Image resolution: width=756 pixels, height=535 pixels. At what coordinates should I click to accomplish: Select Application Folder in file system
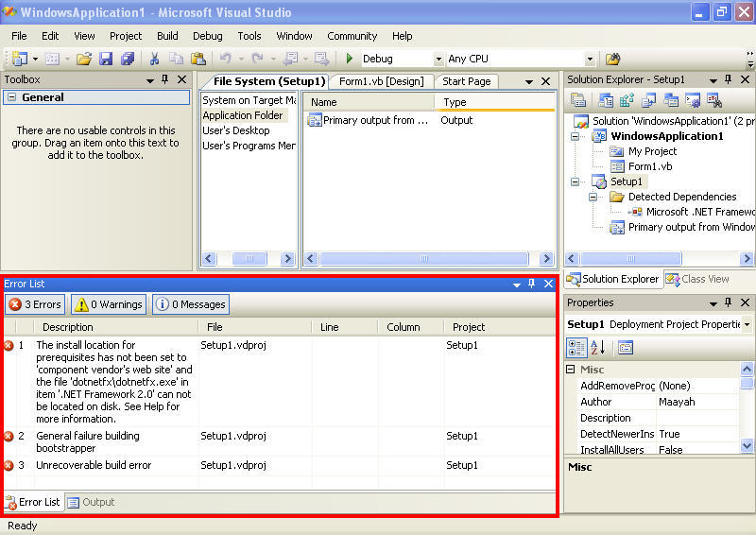click(x=243, y=115)
